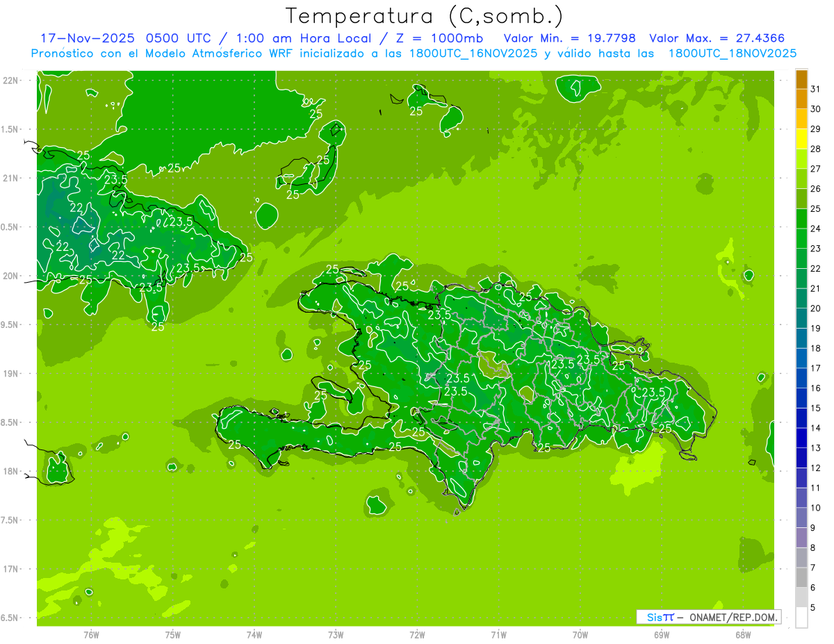834x644 pixels.
Task: Click the color bar value label "27"
Action: coord(815,169)
